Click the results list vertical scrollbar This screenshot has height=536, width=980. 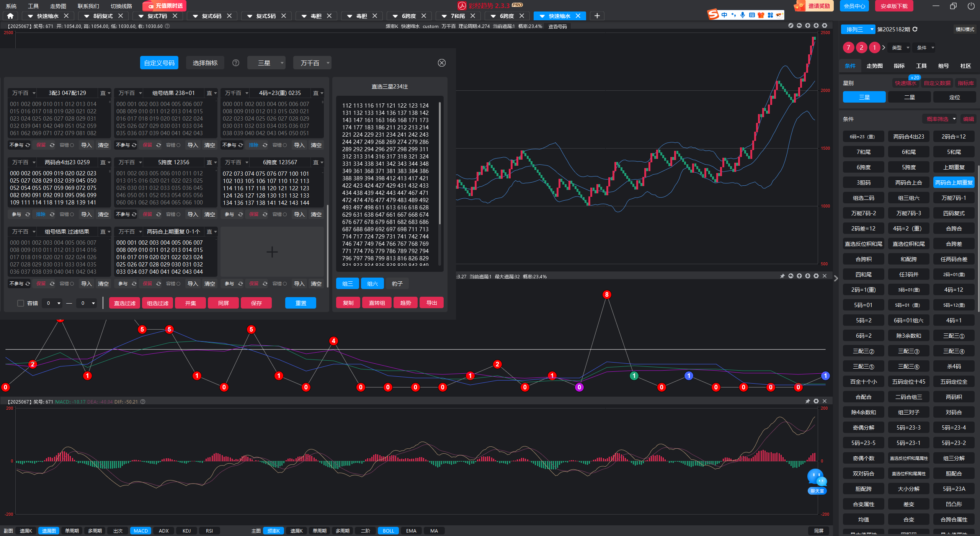pyautogui.click(x=440, y=163)
